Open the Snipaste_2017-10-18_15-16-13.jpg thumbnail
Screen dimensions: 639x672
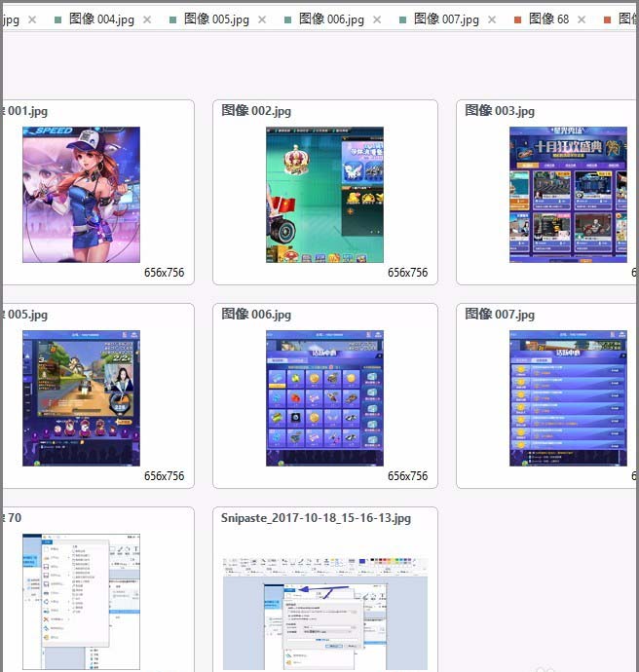[x=324, y=613]
